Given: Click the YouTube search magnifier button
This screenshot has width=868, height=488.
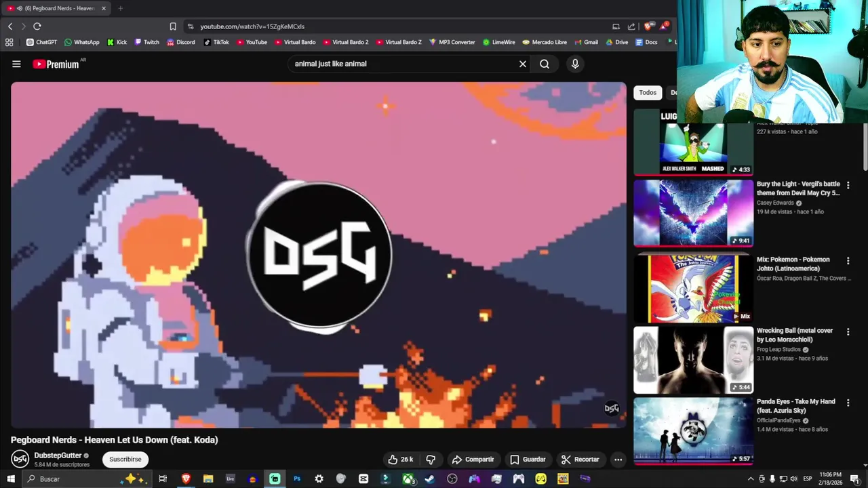Looking at the screenshot, I should coord(545,64).
